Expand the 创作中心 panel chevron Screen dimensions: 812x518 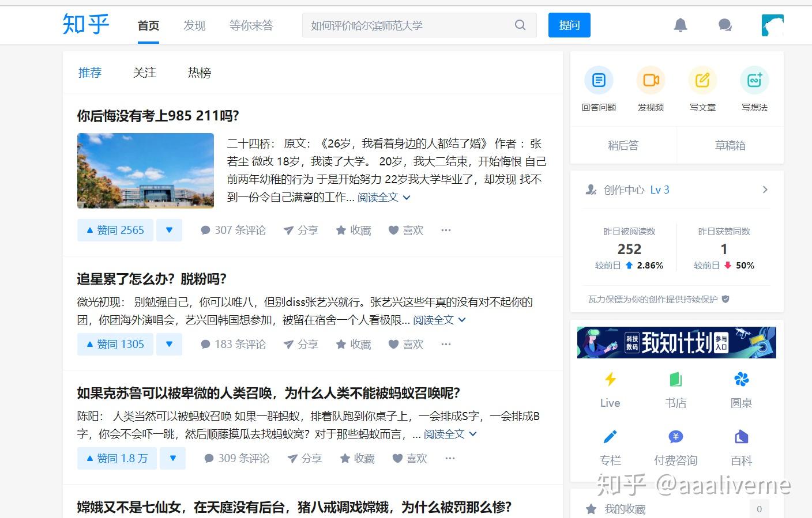pyautogui.click(x=765, y=189)
